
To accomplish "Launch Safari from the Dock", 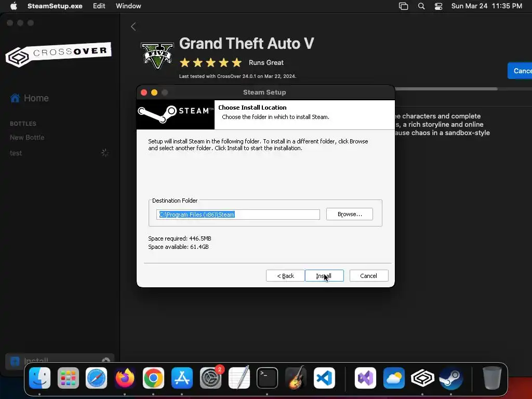I will click(96, 378).
